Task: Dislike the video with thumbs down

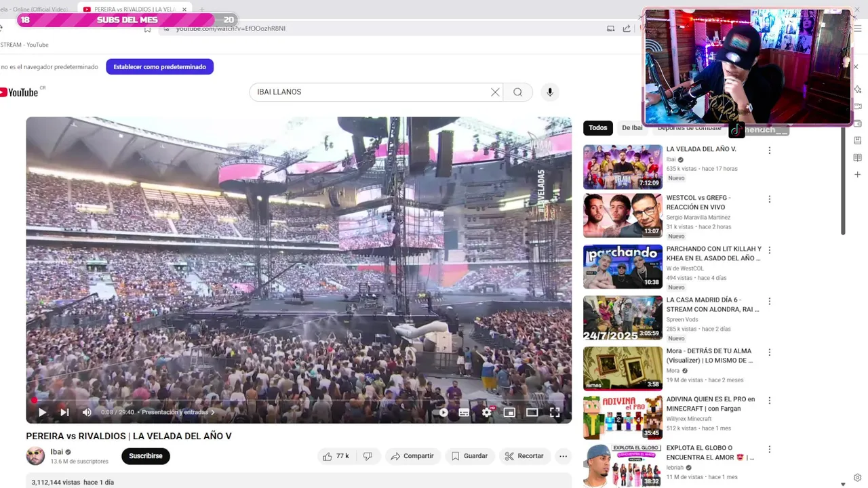Action: (x=368, y=456)
